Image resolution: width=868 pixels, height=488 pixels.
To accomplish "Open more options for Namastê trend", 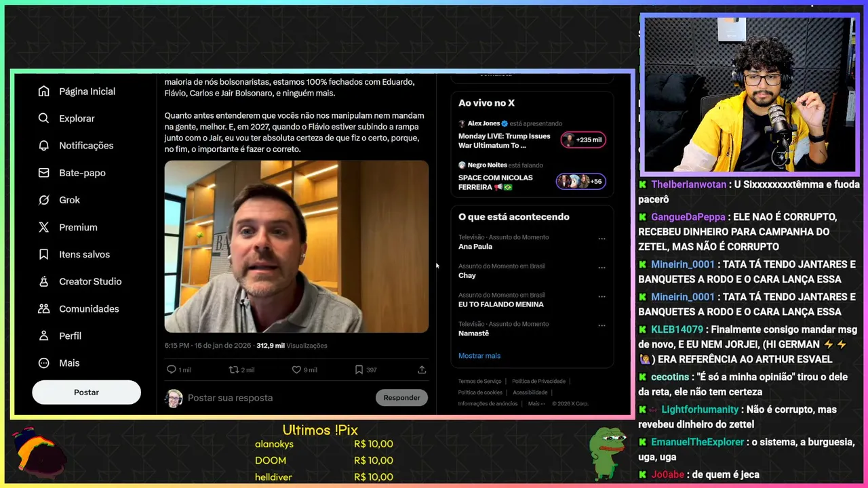I will (x=601, y=325).
